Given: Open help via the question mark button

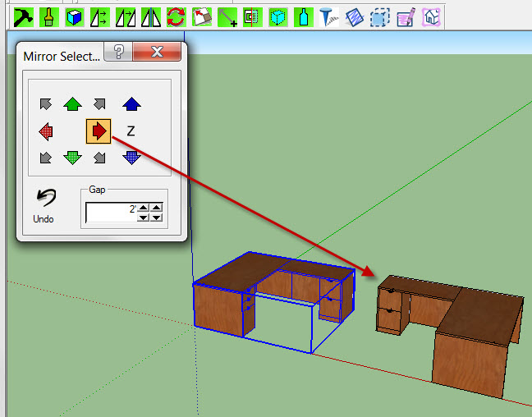Looking at the screenshot, I should (x=119, y=53).
